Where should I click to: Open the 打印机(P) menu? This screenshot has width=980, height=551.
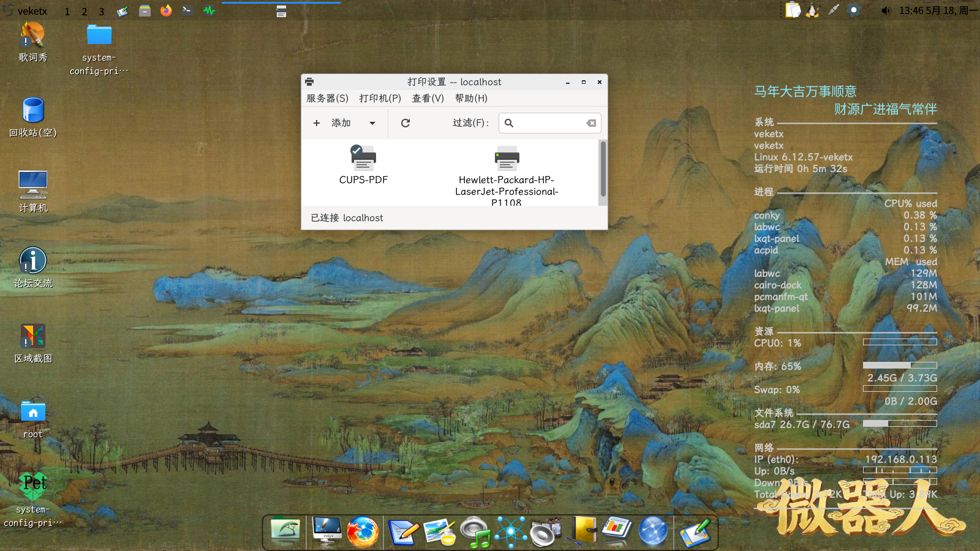click(x=380, y=98)
